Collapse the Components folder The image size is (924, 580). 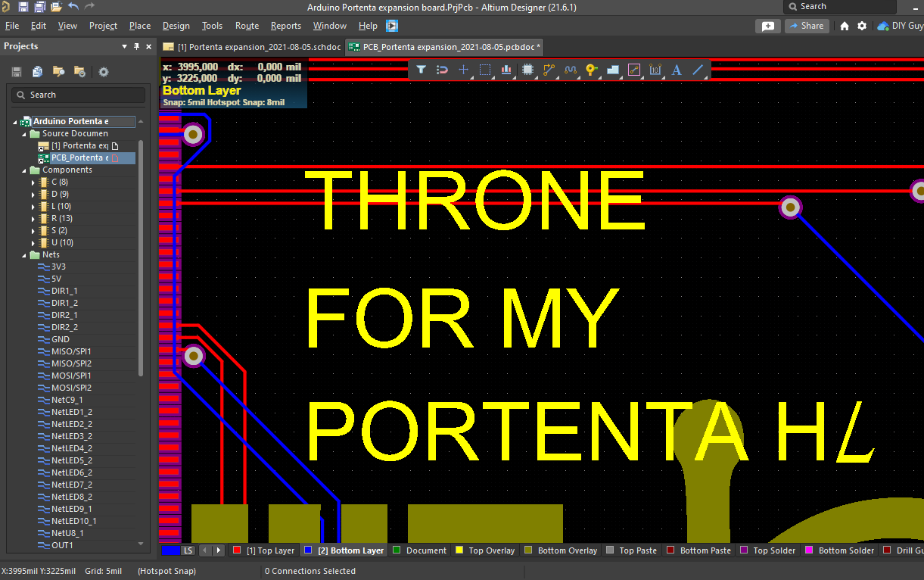tap(24, 170)
